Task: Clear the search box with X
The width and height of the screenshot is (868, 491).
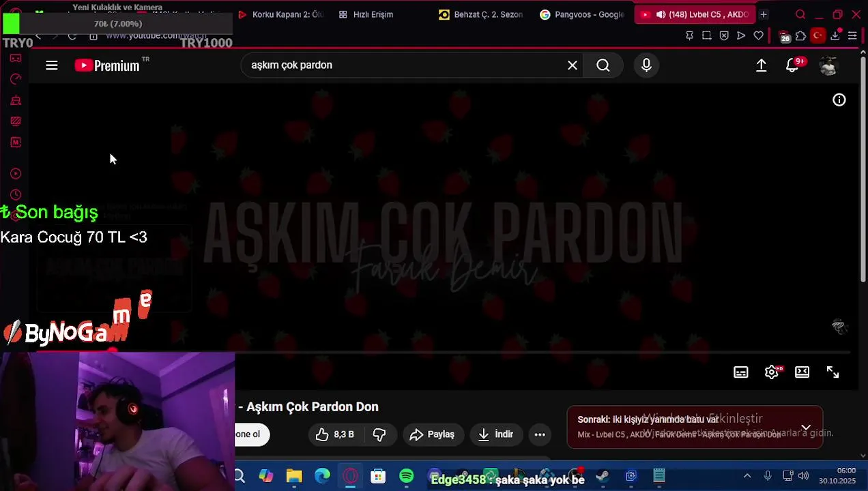Action: (573, 65)
